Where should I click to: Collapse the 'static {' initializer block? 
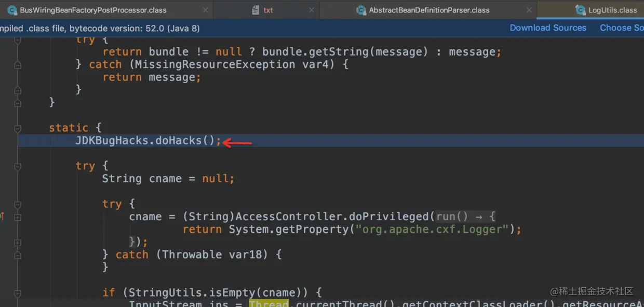click(x=18, y=128)
